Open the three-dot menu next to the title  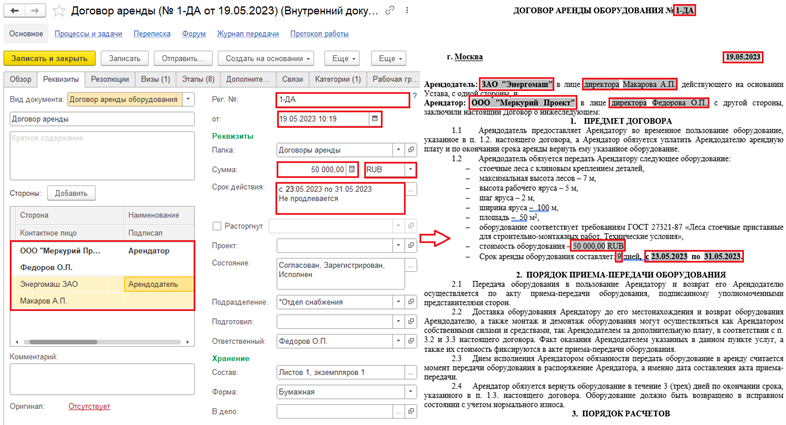point(407,11)
